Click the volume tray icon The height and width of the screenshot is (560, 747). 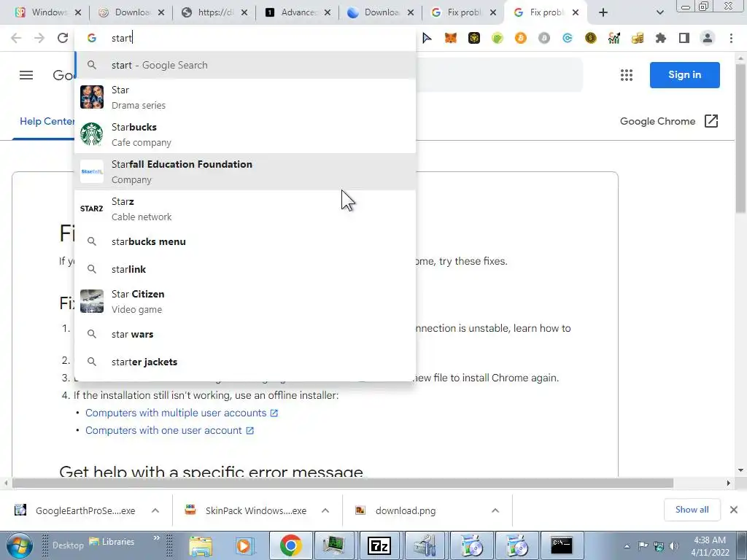[673, 546]
